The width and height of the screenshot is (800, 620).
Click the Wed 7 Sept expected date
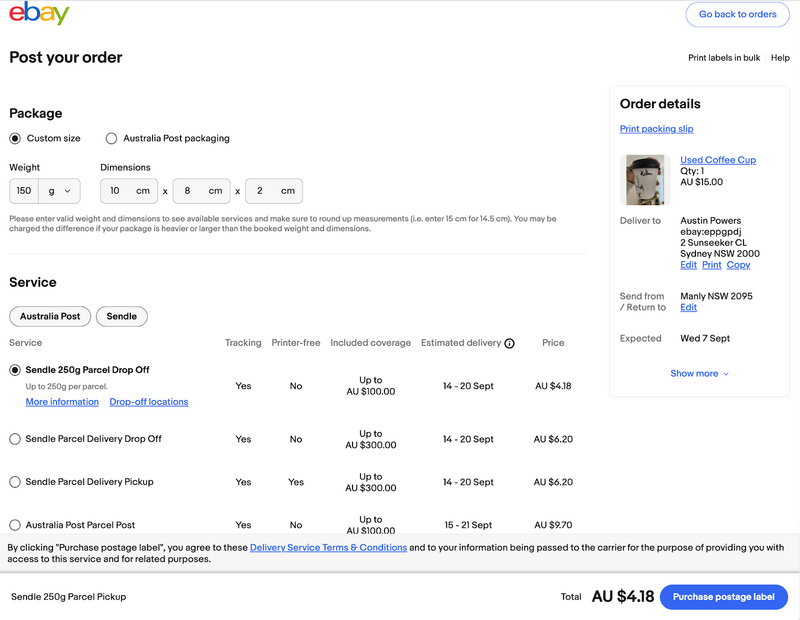click(x=705, y=338)
